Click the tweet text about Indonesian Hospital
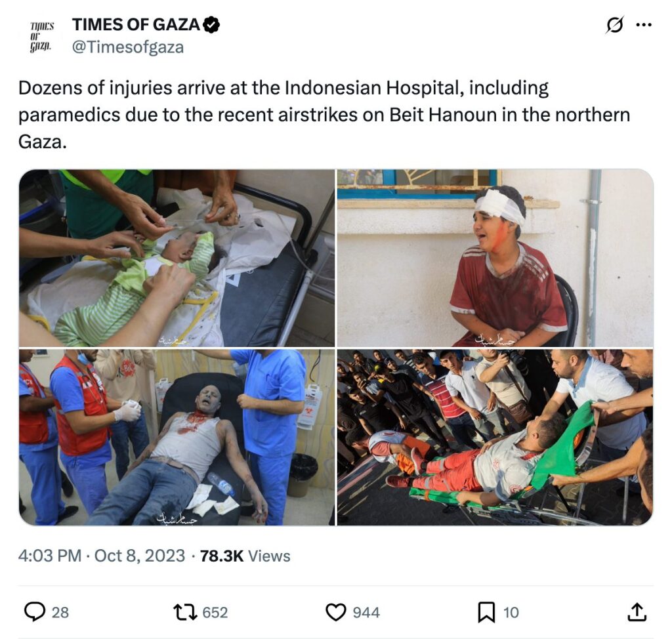 pos(324,114)
